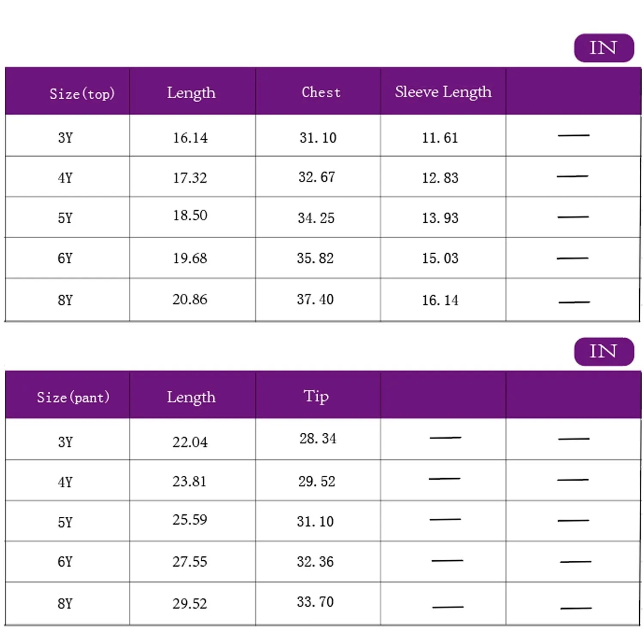The width and height of the screenshot is (644, 644).
Task: Click the tip value 32.36
Action: (x=315, y=562)
